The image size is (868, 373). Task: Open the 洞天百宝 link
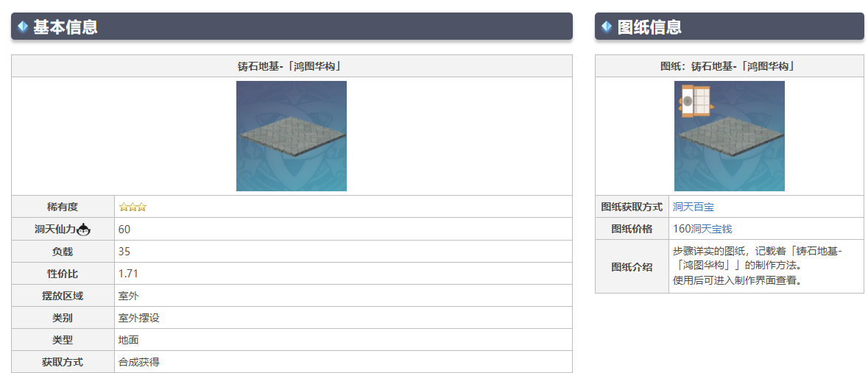click(x=693, y=207)
